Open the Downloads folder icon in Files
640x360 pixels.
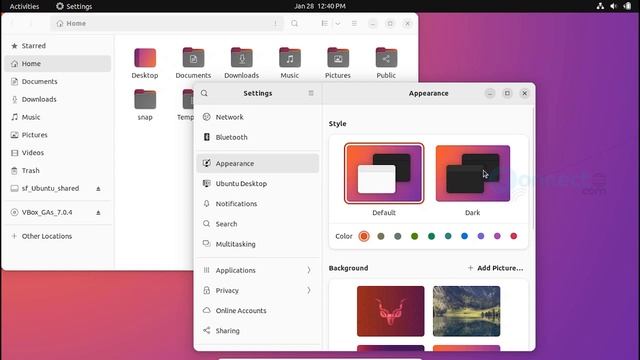click(242, 58)
